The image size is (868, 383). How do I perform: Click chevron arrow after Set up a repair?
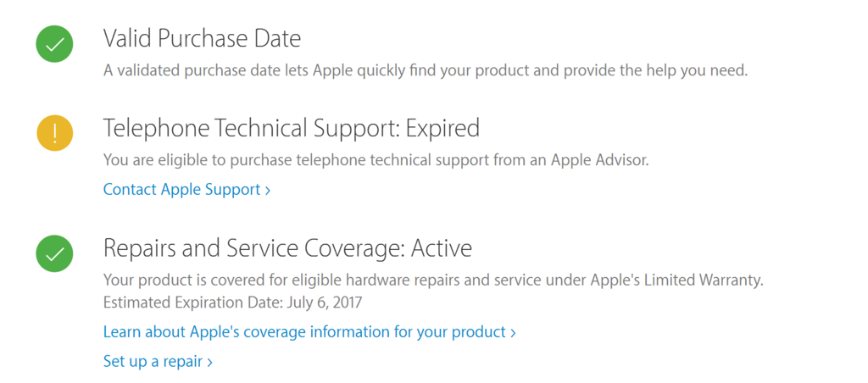tap(209, 363)
